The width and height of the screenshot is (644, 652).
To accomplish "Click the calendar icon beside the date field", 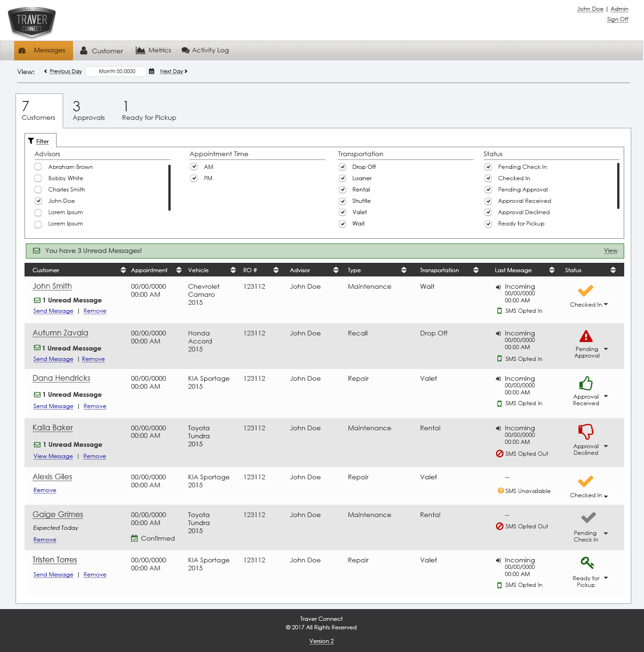I will pyautogui.click(x=151, y=71).
